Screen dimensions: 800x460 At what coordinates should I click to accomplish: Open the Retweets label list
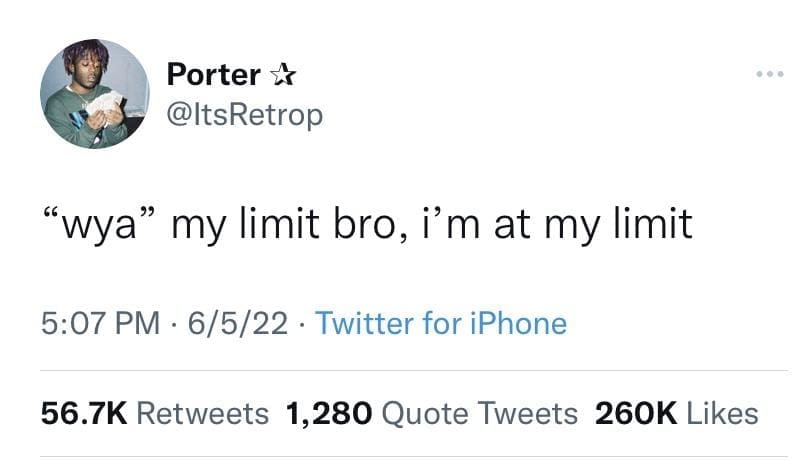(203, 413)
